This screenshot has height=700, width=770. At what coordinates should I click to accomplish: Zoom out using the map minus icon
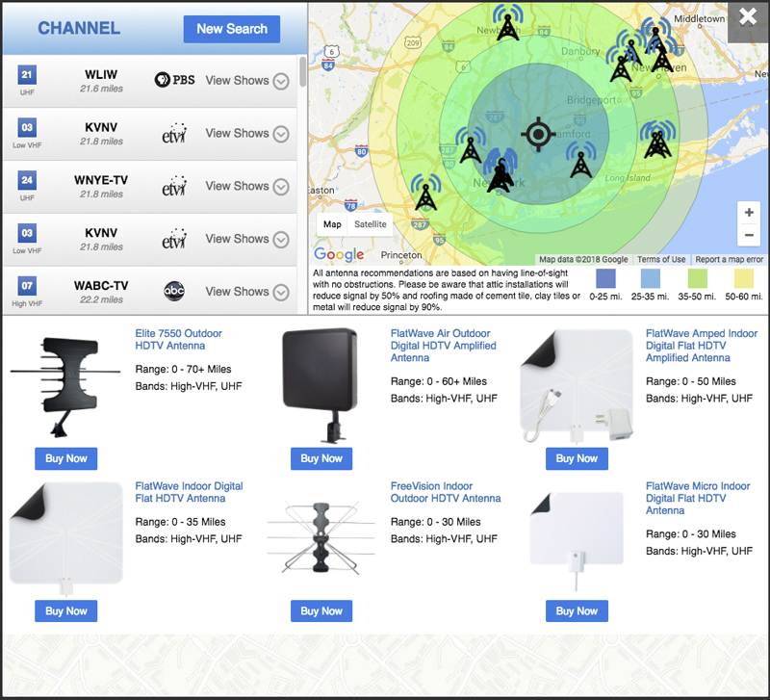749,235
